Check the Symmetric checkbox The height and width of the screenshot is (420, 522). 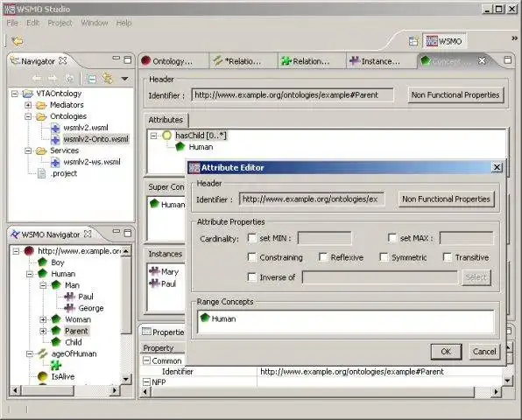point(384,257)
